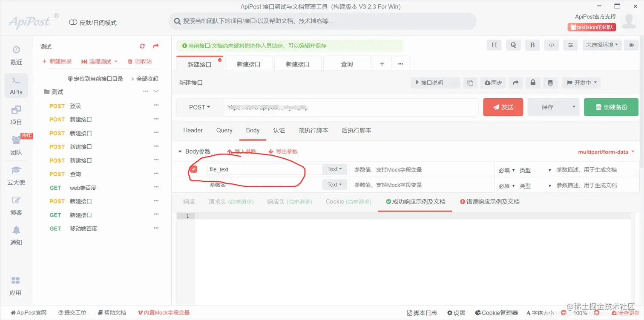Screen dimensions: 644x320
Task: Open the 项目 projects sidebar icon
Action: (x=16, y=115)
